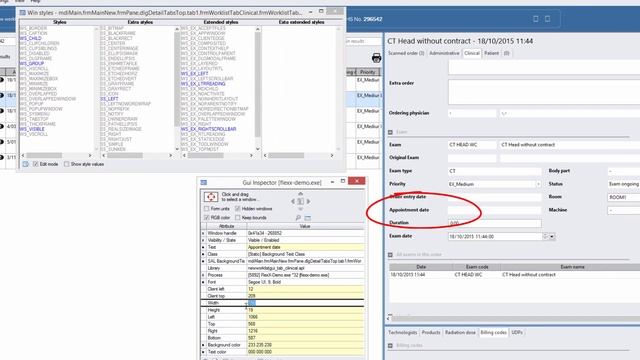Click the Duration input field
The height and width of the screenshot is (360, 640).
click(x=495, y=223)
